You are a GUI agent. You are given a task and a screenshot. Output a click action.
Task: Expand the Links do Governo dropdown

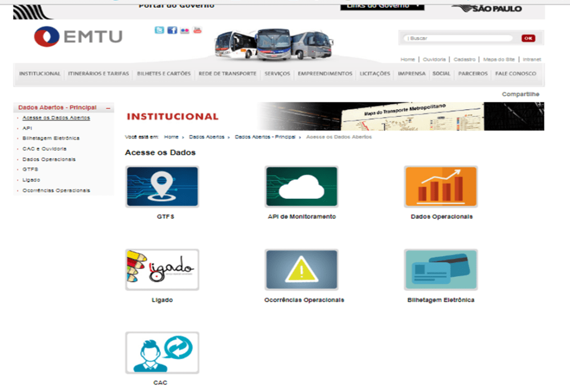(x=382, y=6)
